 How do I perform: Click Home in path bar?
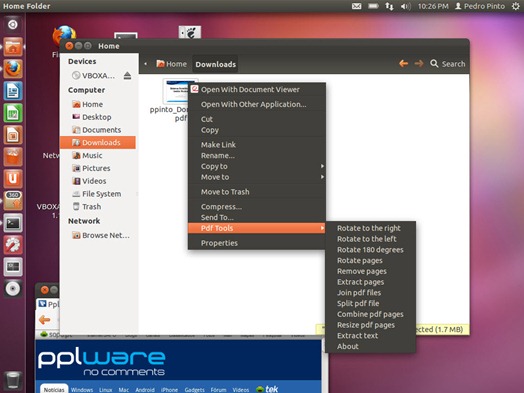tap(171, 64)
